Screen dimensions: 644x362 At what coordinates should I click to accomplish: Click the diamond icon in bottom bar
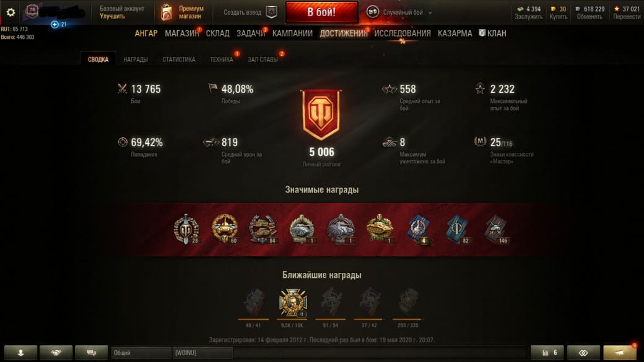(583, 353)
